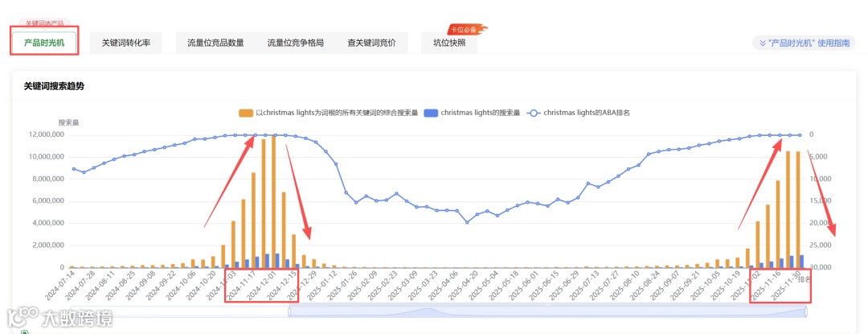Click the orange bar at 2025-11-30

(798, 209)
